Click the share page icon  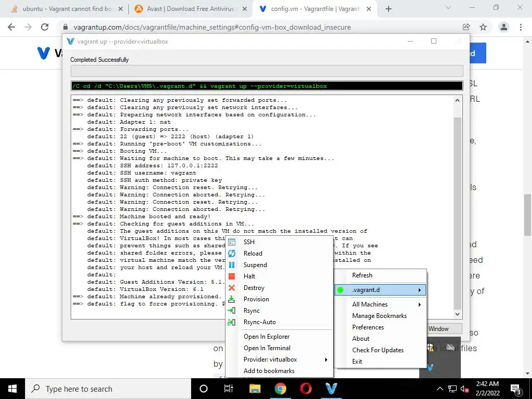pos(467,27)
